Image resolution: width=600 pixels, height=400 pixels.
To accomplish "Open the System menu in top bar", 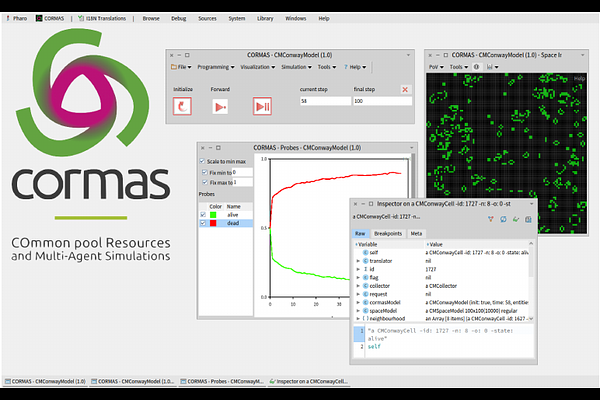I will (236, 18).
